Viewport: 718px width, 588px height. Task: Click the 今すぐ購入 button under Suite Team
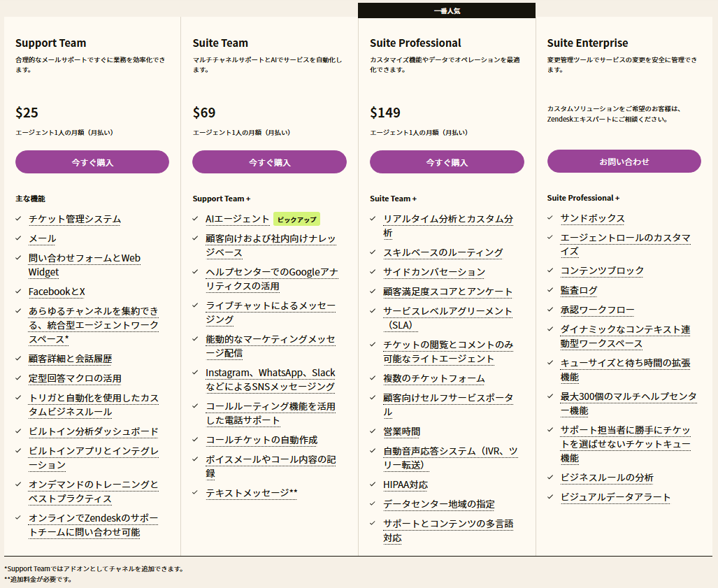click(269, 162)
